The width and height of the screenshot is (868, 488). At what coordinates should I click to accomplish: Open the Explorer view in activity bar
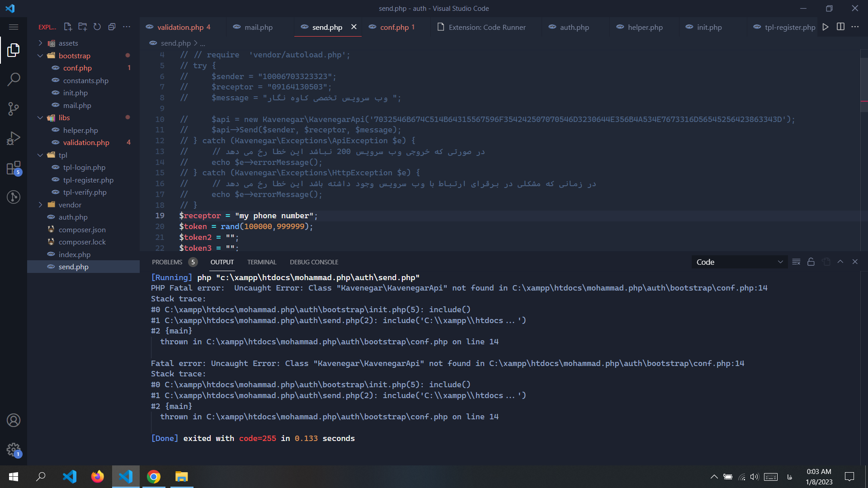coord(14,50)
